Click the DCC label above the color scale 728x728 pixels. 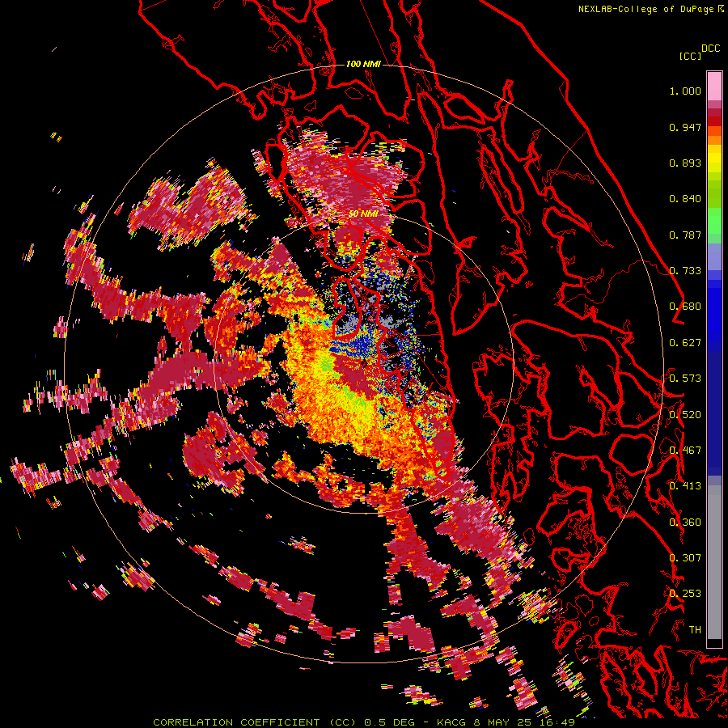(x=711, y=49)
